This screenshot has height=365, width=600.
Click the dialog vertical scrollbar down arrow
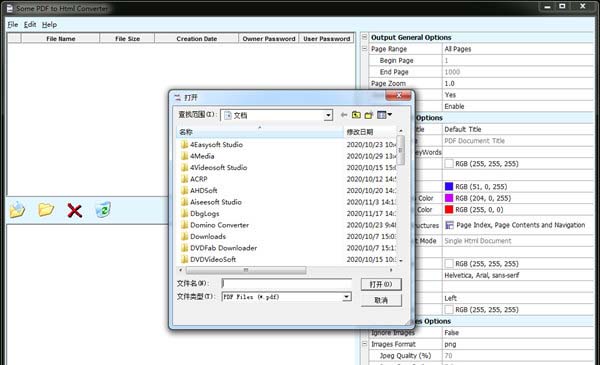coord(401,261)
